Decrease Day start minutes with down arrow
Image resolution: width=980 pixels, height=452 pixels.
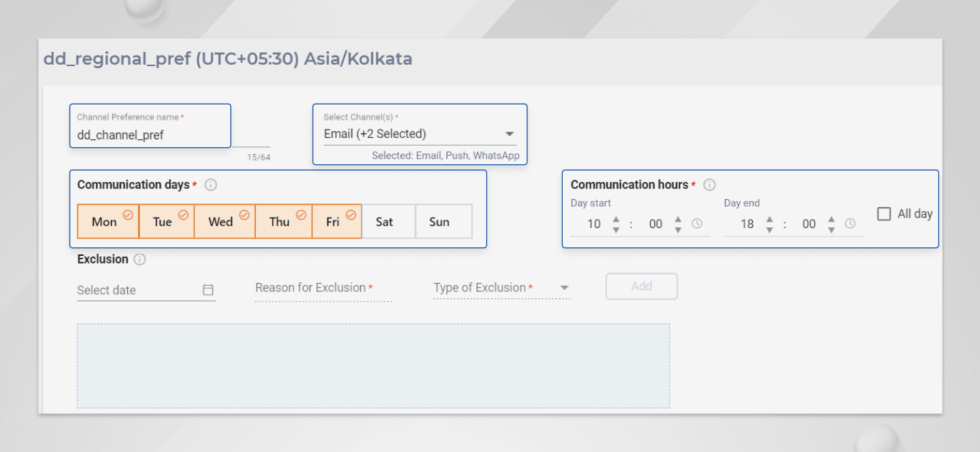click(678, 229)
